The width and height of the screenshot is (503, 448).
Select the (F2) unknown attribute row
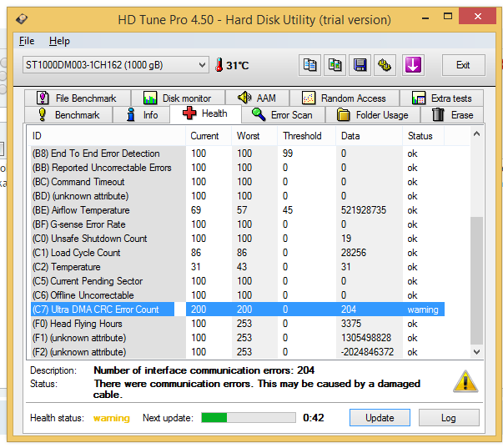[x=238, y=352]
